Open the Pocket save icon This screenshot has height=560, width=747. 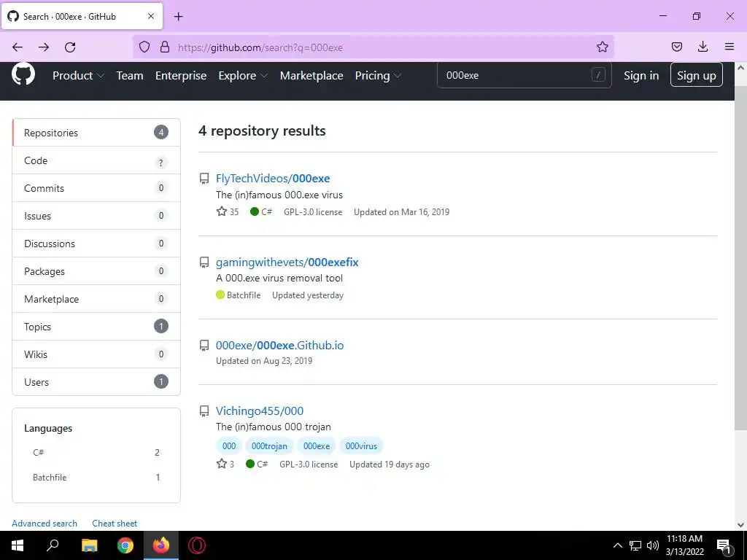coord(676,47)
